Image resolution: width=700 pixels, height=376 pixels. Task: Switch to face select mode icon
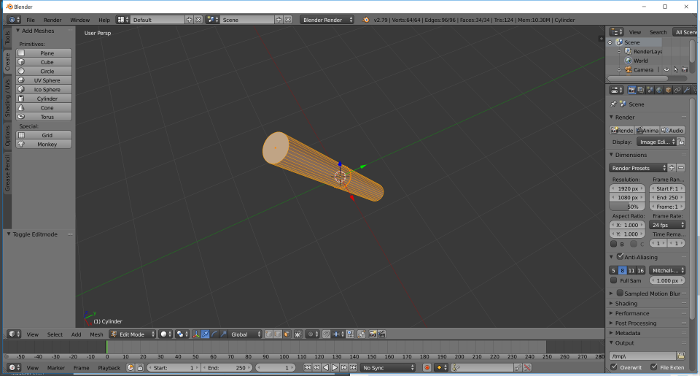tap(286, 334)
